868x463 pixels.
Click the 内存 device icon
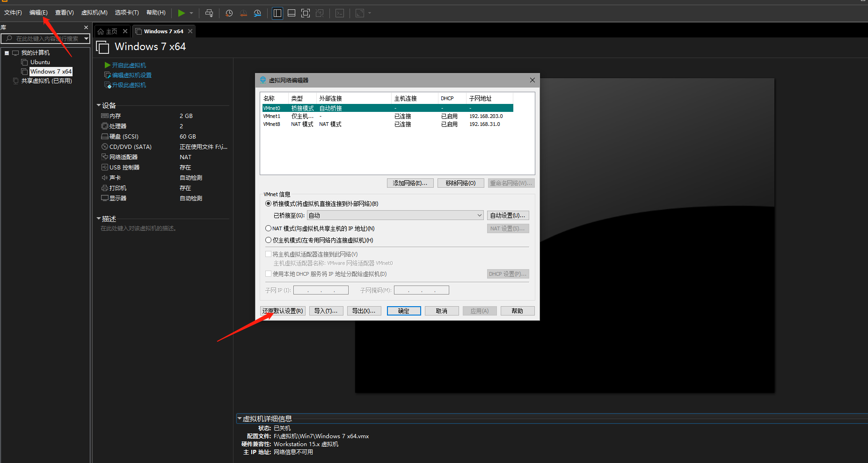105,116
